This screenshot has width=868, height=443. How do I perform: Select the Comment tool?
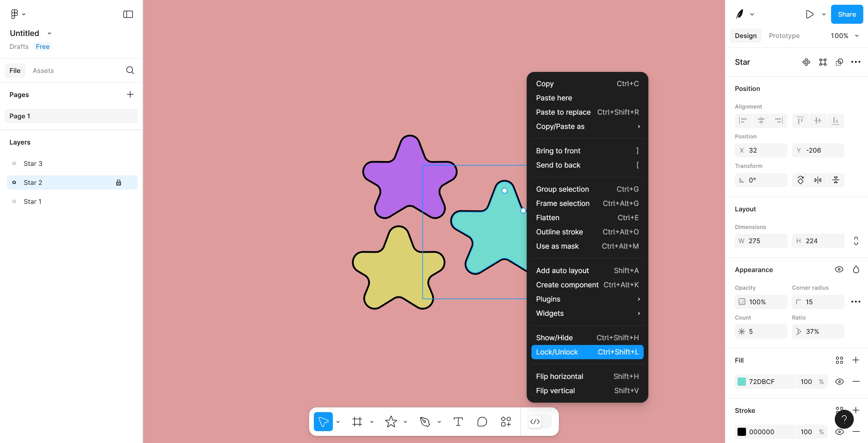(x=482, y=422)
